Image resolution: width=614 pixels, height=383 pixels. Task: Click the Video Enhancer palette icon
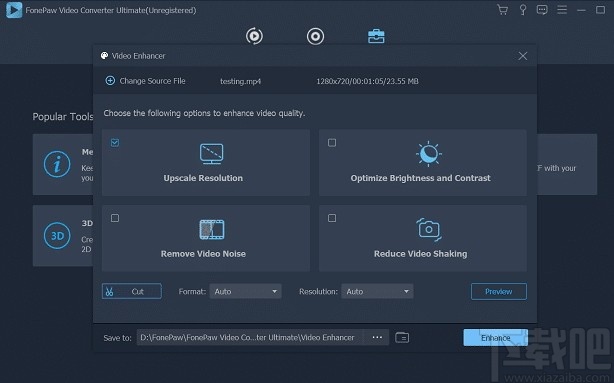tap(104, 56)
